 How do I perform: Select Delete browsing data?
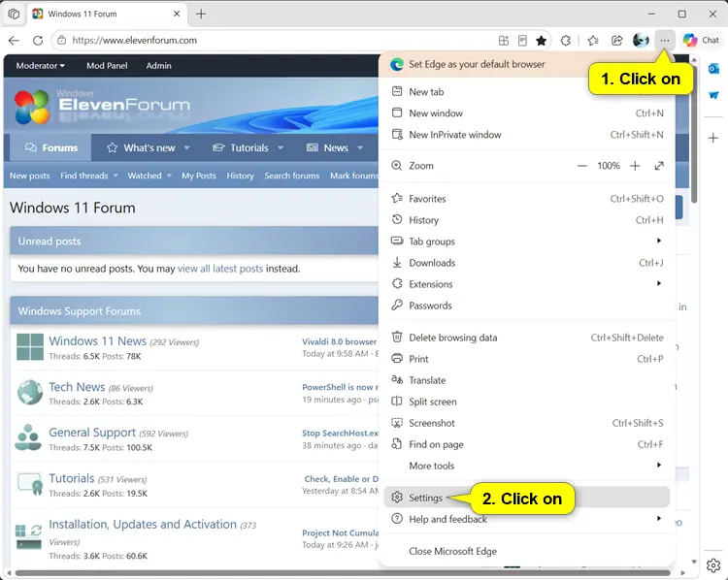point(527,338)
